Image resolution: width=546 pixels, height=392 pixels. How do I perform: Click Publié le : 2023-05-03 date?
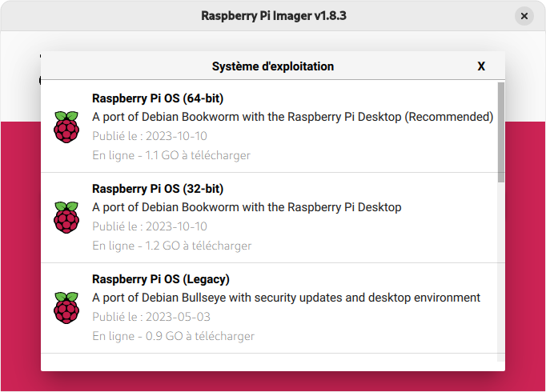(x=151, y=317)
